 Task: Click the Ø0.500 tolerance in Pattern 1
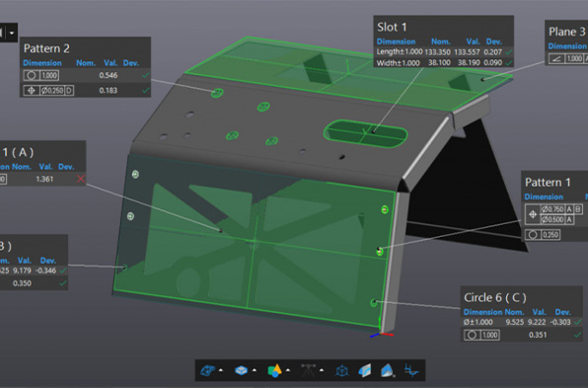[552, 219]
